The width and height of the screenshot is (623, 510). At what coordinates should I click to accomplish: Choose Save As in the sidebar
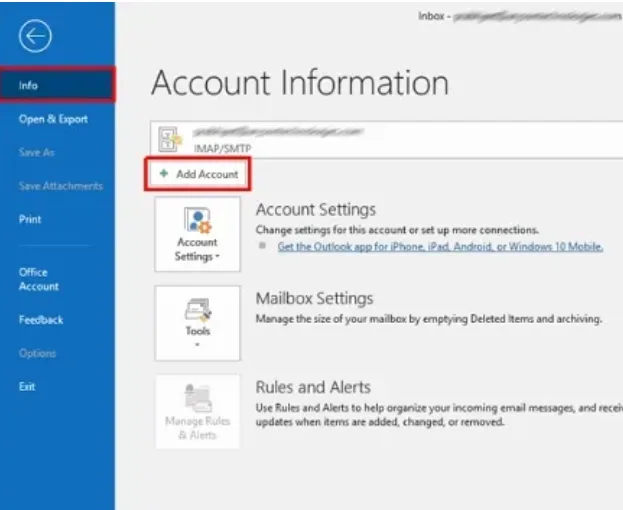tap(37, 152)
